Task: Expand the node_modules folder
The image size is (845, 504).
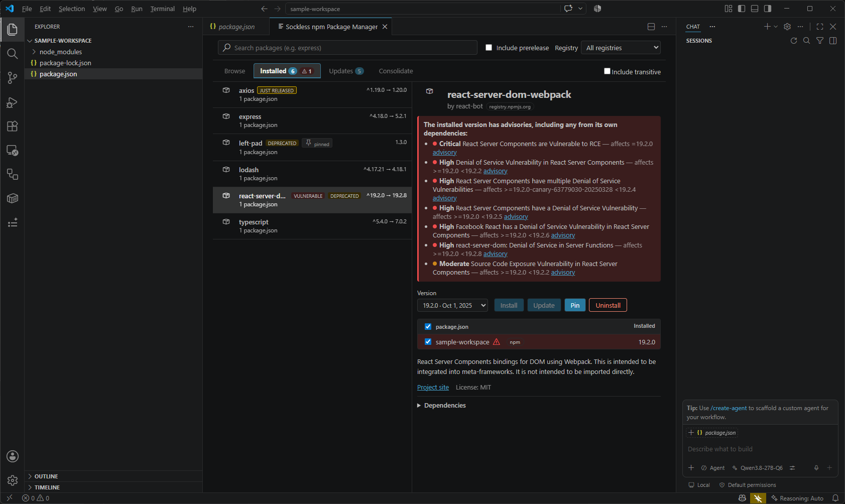Action: pyautogui.click(x=60, y=52)
